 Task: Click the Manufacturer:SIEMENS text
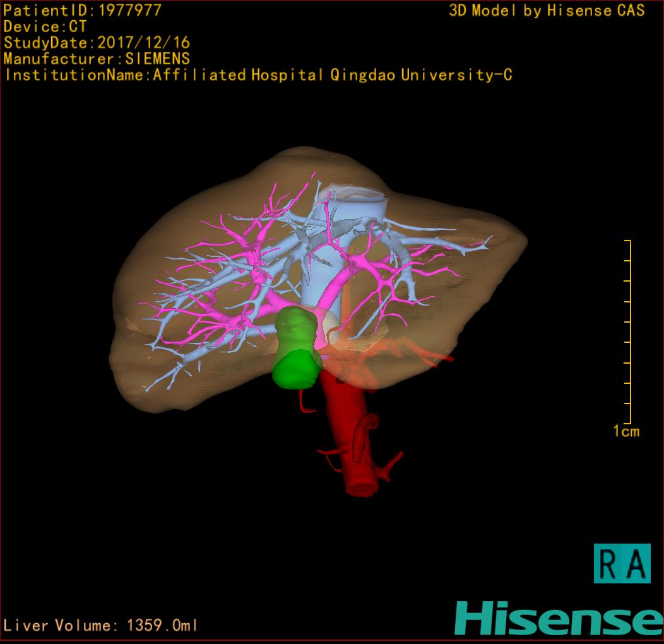pos(97,59)
